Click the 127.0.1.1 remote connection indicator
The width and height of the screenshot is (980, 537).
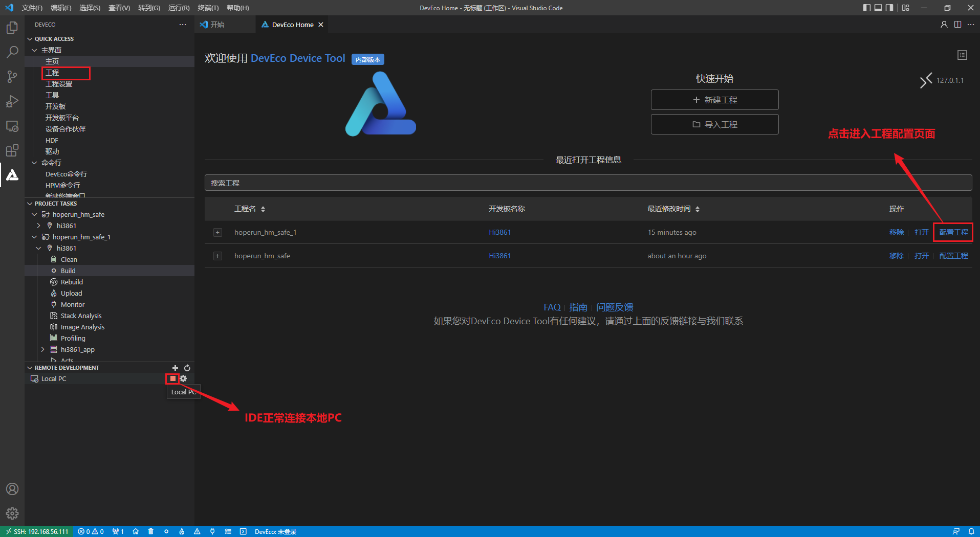click(942, 80)
